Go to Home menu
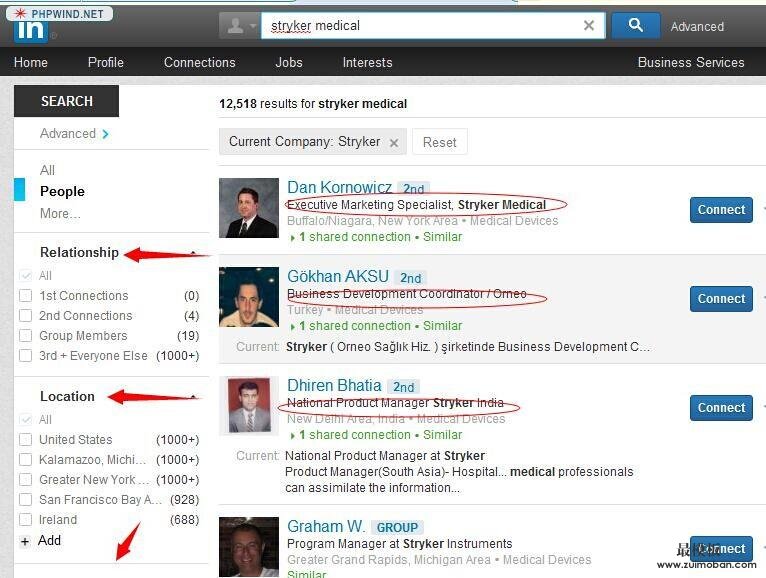Viewport: 766px width, 578px height. point(31,63)
